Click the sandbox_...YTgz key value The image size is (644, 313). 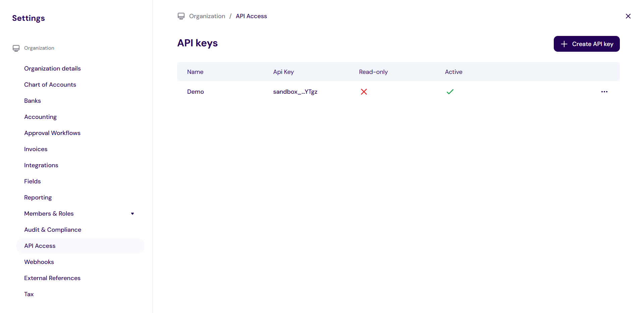(x=295, y=92)
